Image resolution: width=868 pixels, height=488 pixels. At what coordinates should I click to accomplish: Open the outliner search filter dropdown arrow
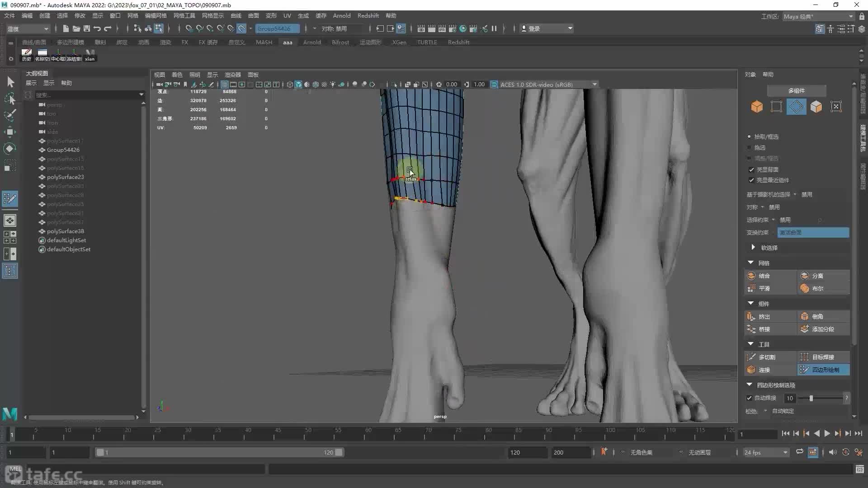click(x=141, y=94)
